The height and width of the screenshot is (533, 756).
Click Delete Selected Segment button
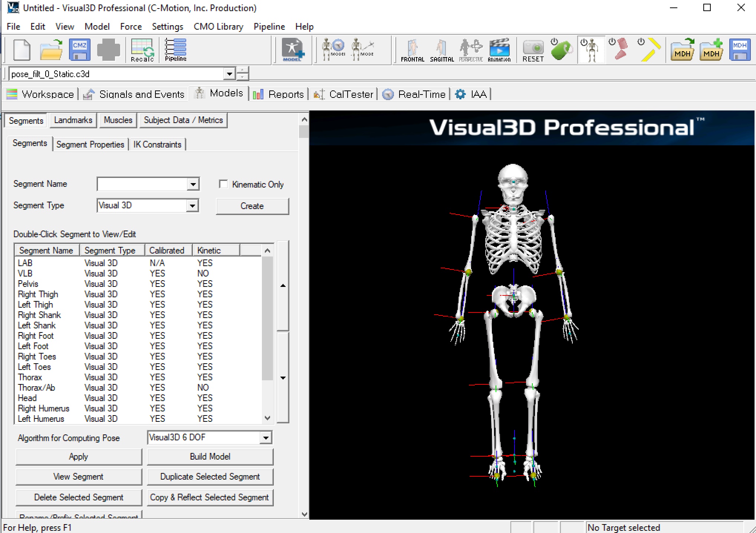[x=79, y=497]
